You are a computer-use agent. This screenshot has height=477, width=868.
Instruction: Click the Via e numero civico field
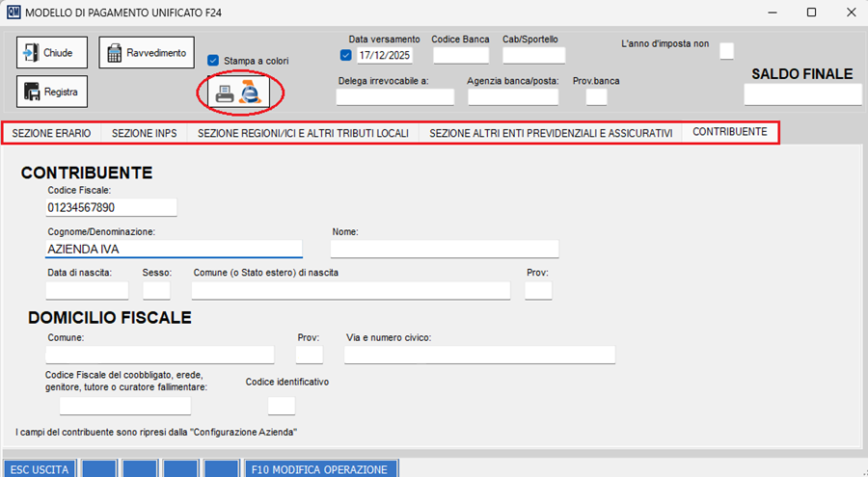pyautogui.click(x=479, y=355)
